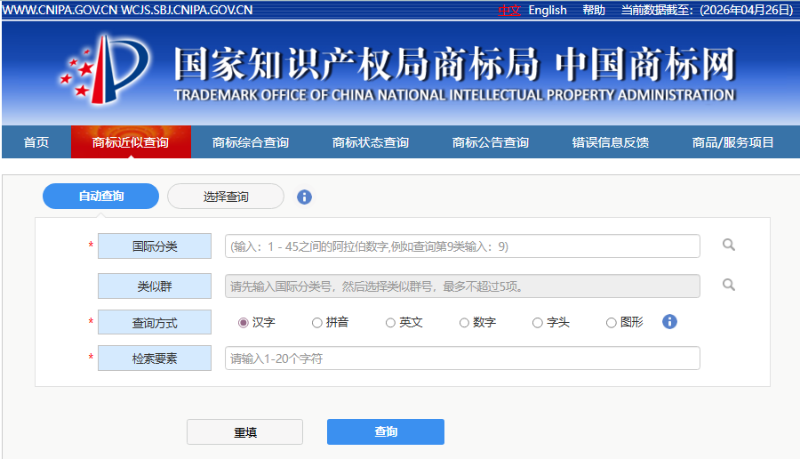
Task: Click the 当前数据截至 date text
Action: [x=707, y=10]
